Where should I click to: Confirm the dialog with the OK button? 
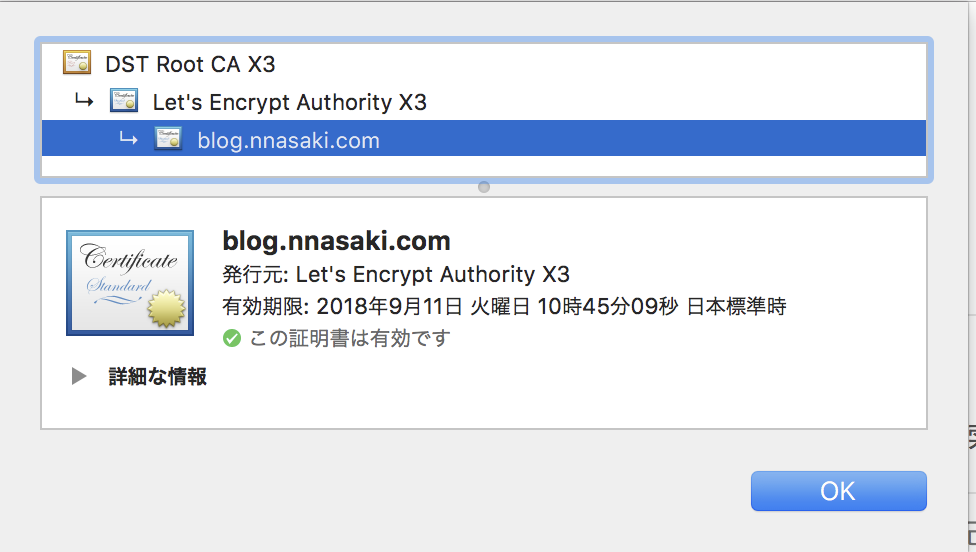tap(838, 491)
